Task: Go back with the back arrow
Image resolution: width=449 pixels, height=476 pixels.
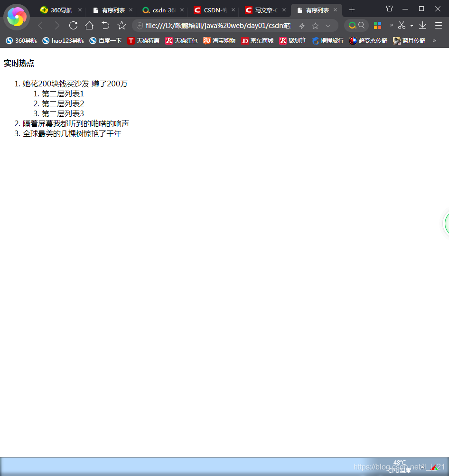Action: tap(40, 26)
